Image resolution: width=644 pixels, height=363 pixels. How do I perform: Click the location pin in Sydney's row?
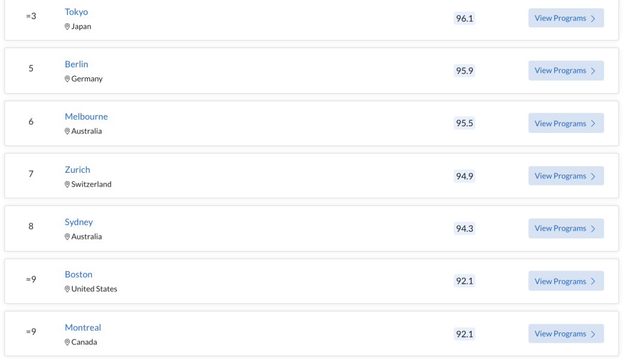pyautogui.click(x=67, y=237)
